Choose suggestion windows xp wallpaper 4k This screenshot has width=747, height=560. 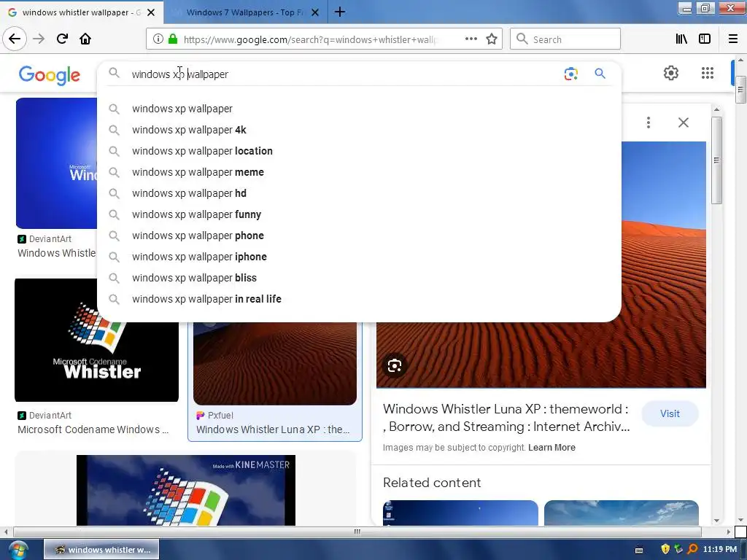[359, 130]
